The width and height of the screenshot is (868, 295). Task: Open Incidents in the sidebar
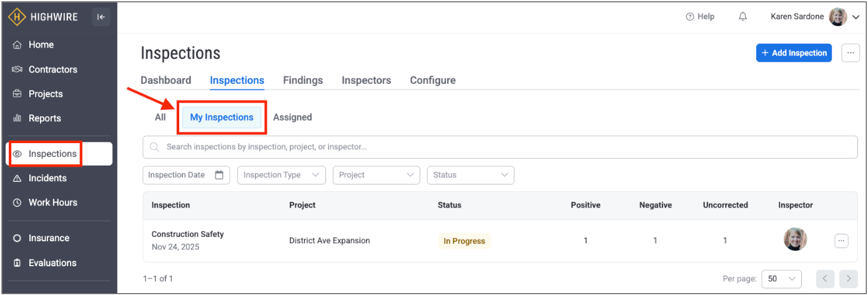click(47, 178)
